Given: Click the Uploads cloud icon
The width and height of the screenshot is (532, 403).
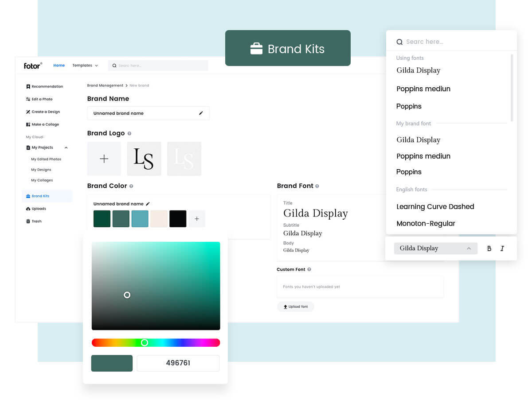Looking at the screenshot, I should pos(28,209).
